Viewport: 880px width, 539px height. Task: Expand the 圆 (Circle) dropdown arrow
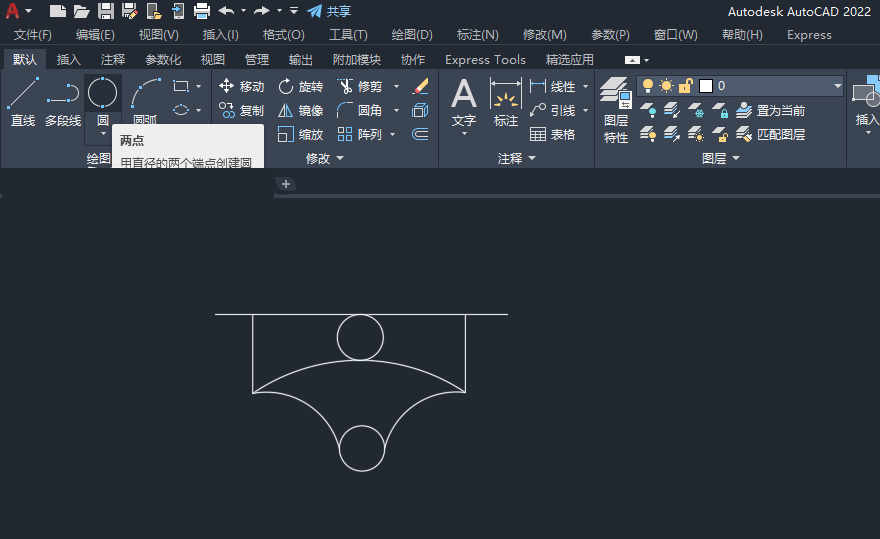103,133
